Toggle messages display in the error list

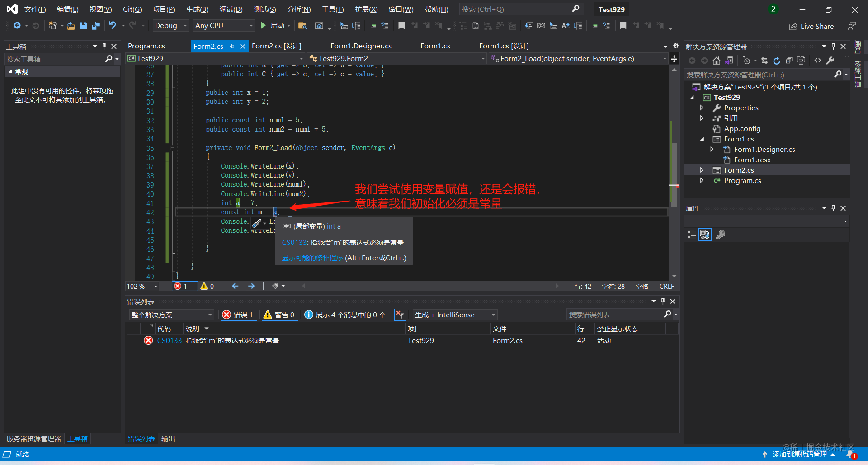345,315
